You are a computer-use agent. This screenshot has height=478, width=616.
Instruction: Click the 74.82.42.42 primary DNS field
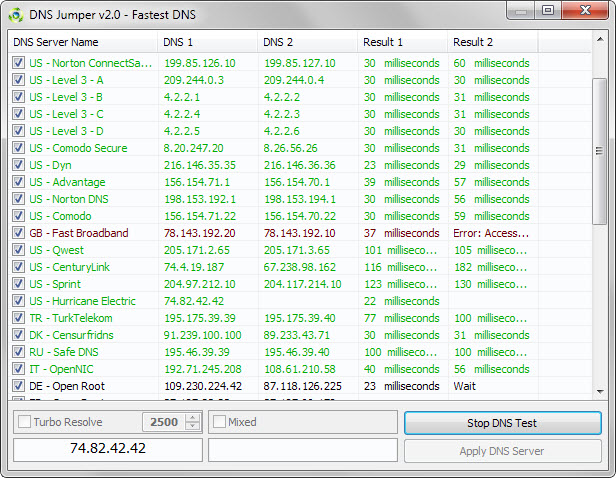pos(108,450)
